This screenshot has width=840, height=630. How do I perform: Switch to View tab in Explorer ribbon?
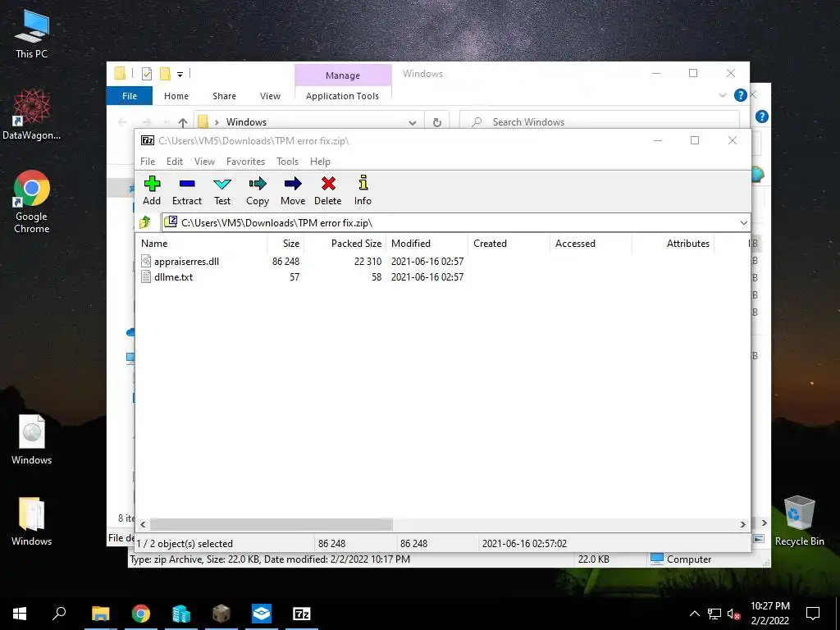[x=270, y=96]
